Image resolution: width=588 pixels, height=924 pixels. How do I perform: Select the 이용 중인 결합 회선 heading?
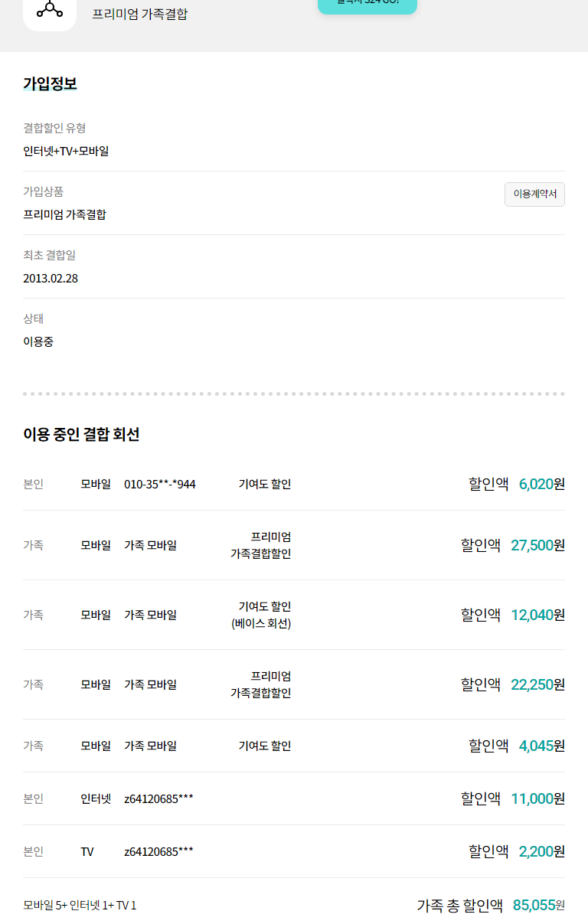81,435
